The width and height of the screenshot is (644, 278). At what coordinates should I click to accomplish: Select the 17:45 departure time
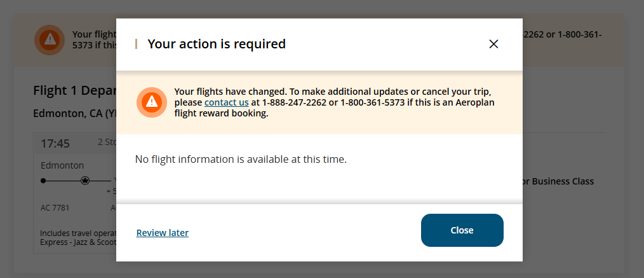coord(55,144)
